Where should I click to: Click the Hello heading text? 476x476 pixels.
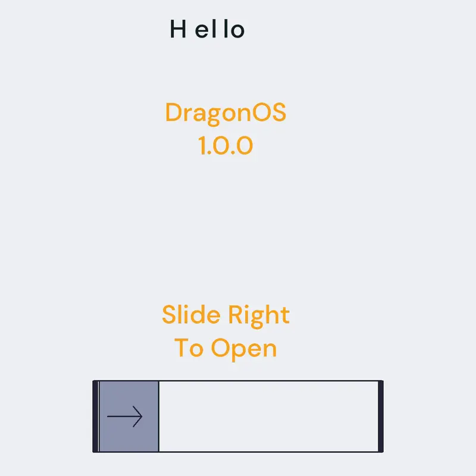pyautogui.click(x=207, y=29)
